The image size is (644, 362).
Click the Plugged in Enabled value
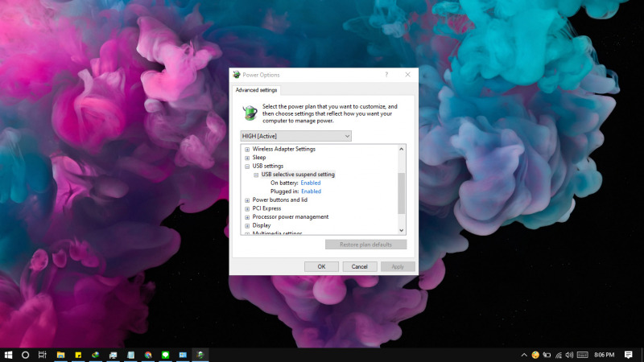[x=311, y=191]
